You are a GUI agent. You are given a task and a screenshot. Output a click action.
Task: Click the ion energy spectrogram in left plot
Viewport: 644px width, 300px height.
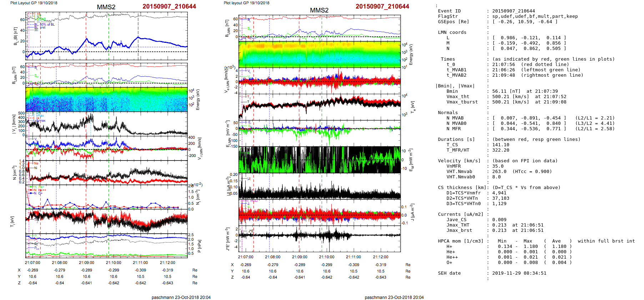[106, 99]
